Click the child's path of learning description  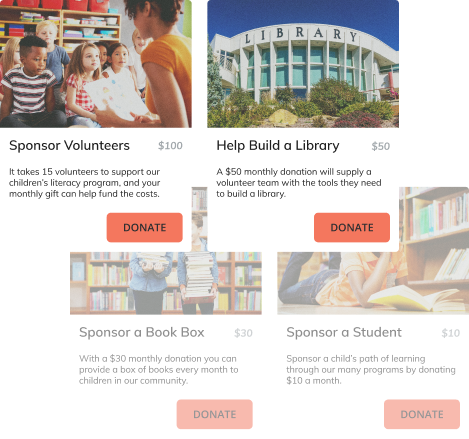pos(371,369)
